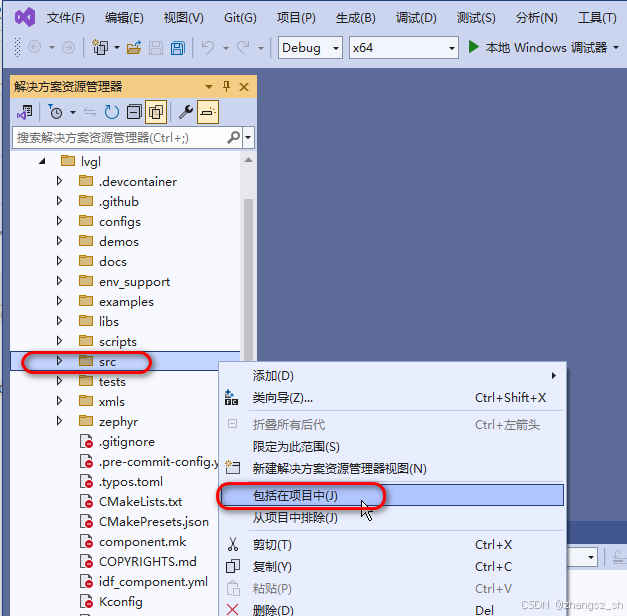Screen dimensions: 627x616
Task: Click the collapse all icon in Solution Explorer
Action: [x=134, y=112]
